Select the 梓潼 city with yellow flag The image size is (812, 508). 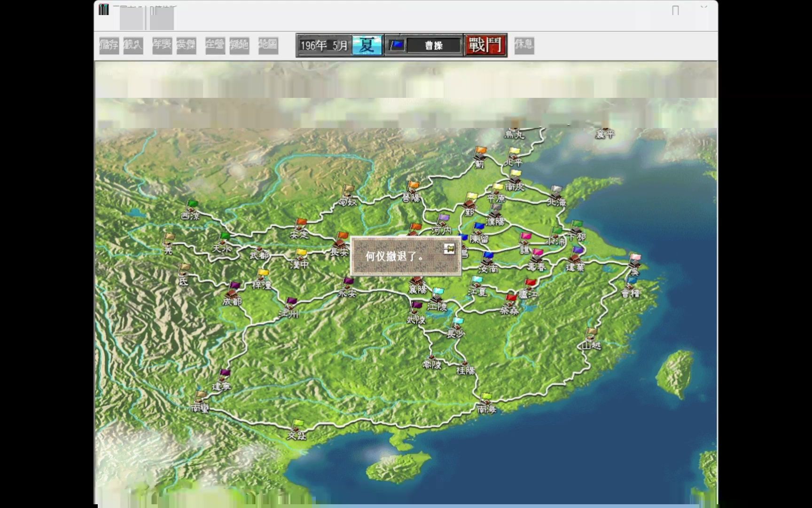click(x=261, y=279)
